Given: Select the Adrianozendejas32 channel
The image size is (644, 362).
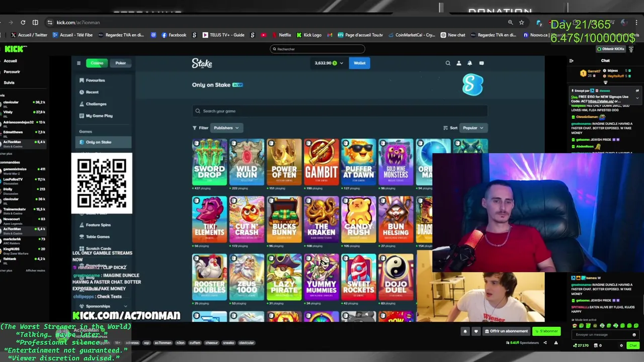Looking at the screenshot, I should [24, 123].
